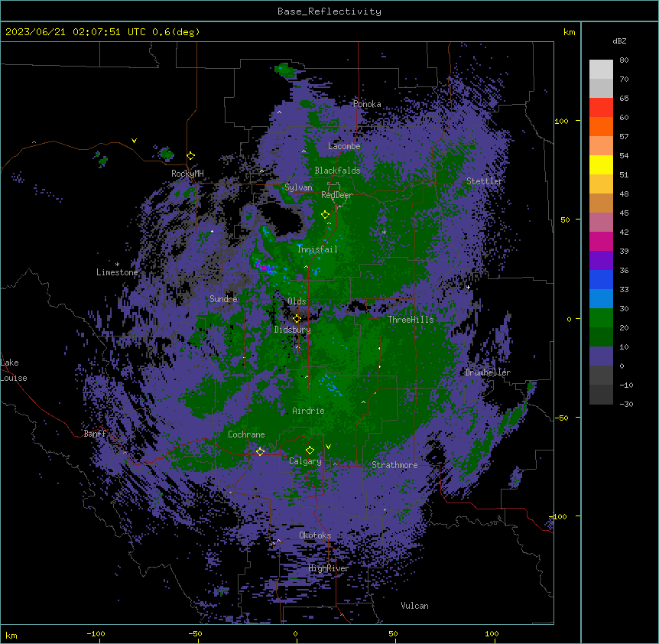Click the Airdrie city label

(x=308, y=411)
